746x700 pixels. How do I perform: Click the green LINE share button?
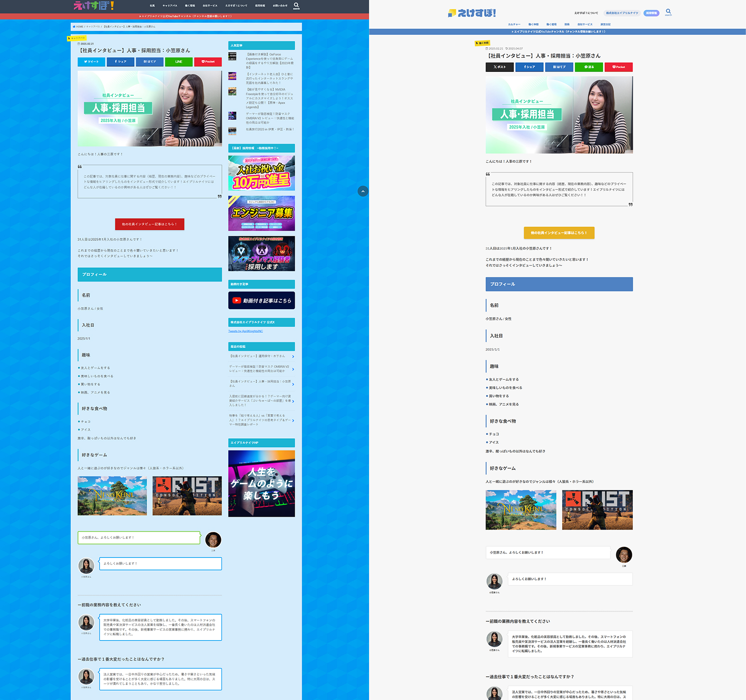tap(179, 62)
